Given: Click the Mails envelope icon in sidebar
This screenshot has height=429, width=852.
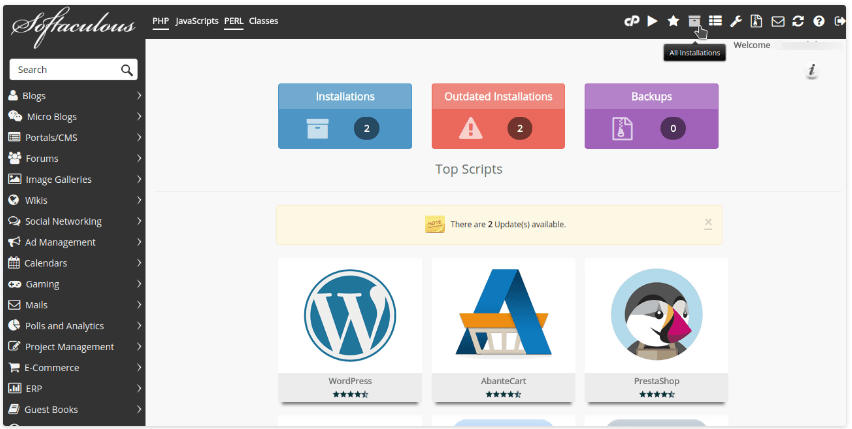Looking at the screenshot, I should click(14, 305).
